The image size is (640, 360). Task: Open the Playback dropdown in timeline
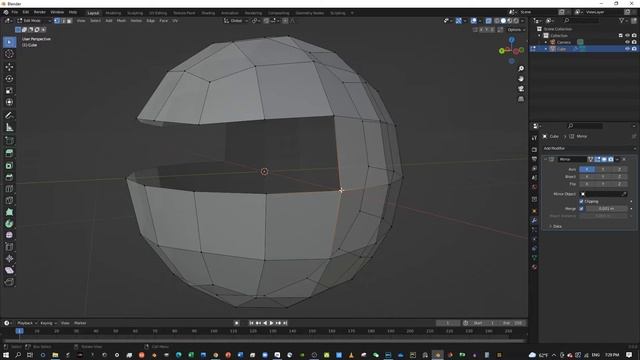27,323
